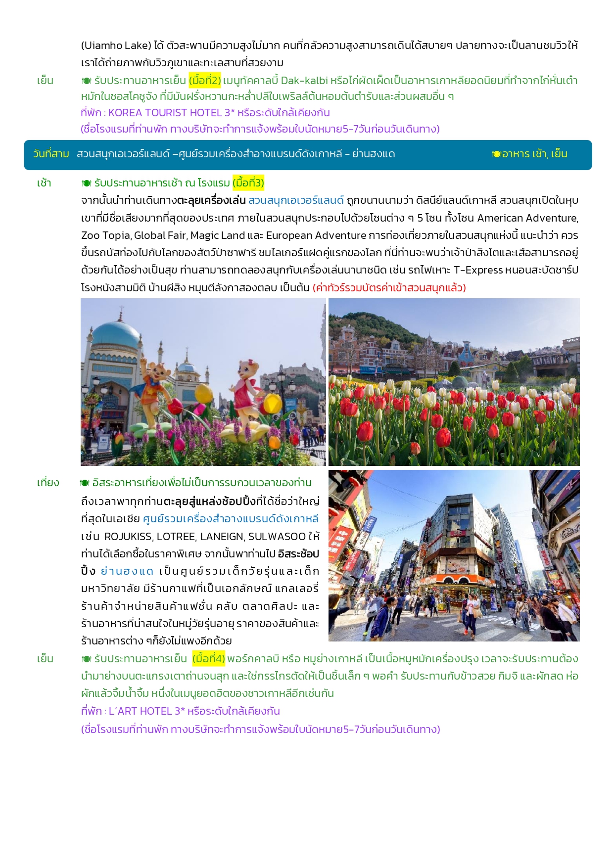614x868 pixels.
Task: Click the red note "(ค่าทัวร์รวมบัตรค่าเข้าสวนสนุกแล้ว)"
Action: click(389, 288)
